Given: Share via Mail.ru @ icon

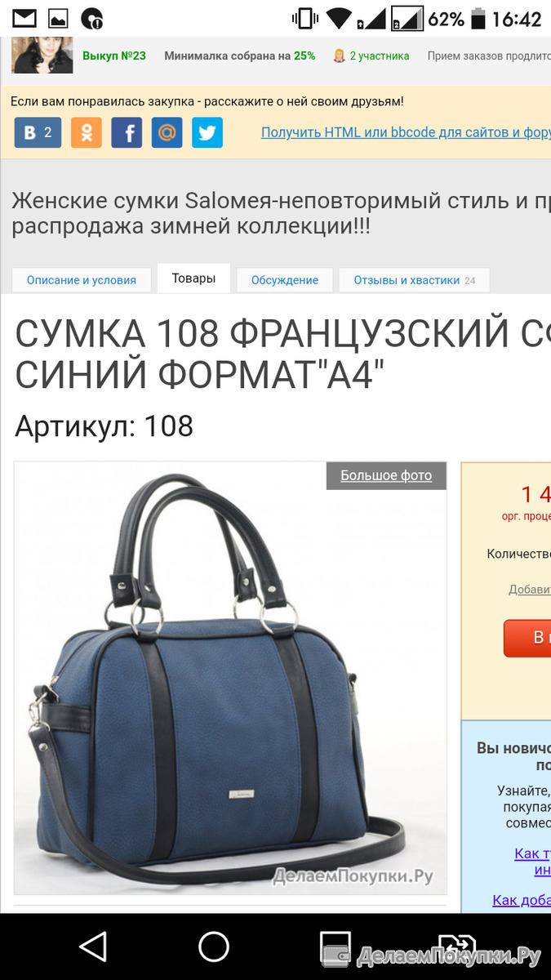Looking at the screenshot, I should pos(167,132).
